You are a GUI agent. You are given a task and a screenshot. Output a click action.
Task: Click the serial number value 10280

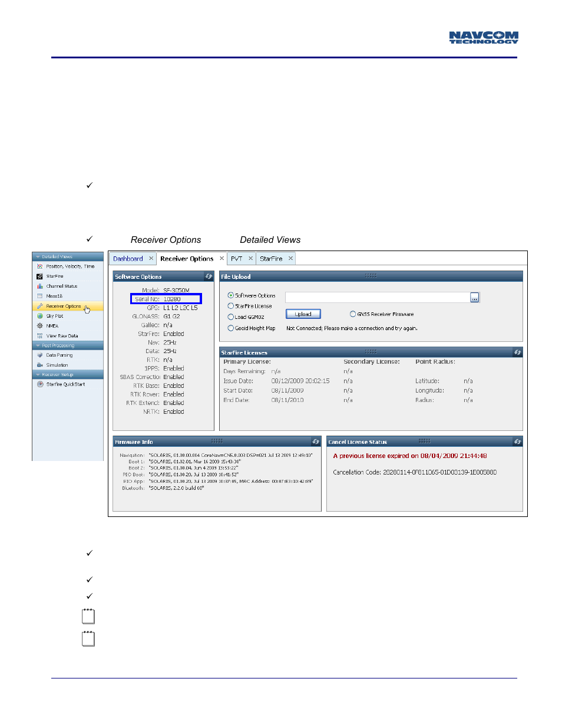172,299
